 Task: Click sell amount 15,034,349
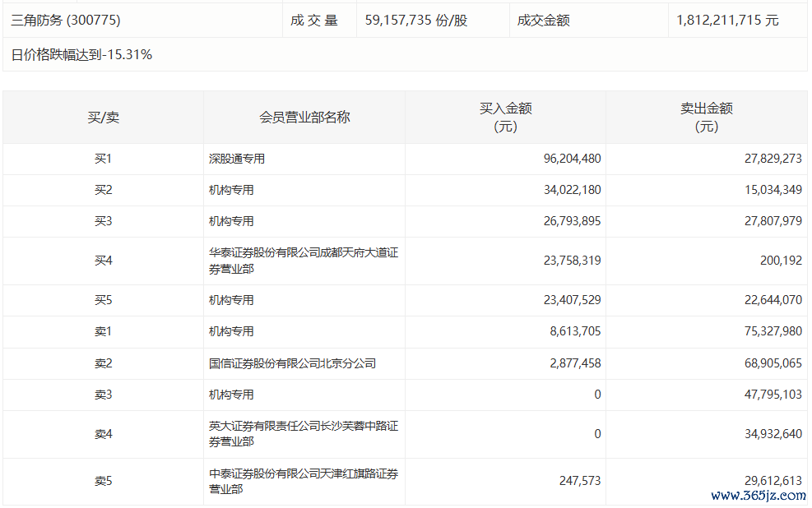(x=773, y=190)
